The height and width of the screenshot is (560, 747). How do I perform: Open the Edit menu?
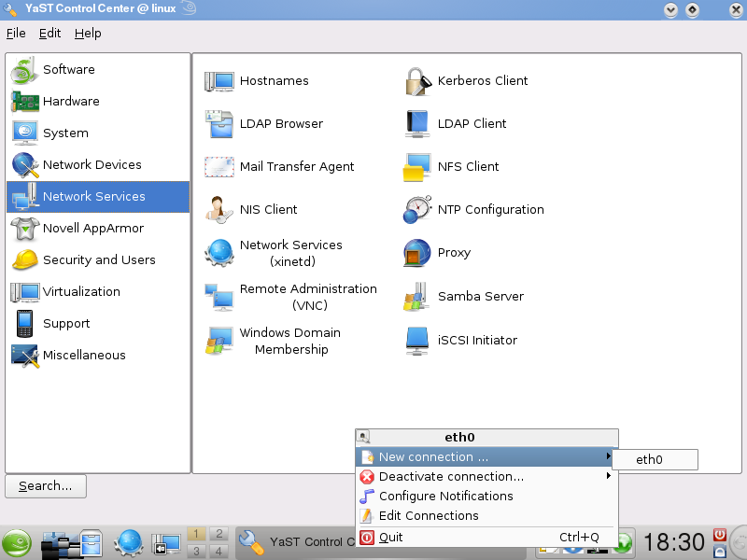(x=49, y=34)
